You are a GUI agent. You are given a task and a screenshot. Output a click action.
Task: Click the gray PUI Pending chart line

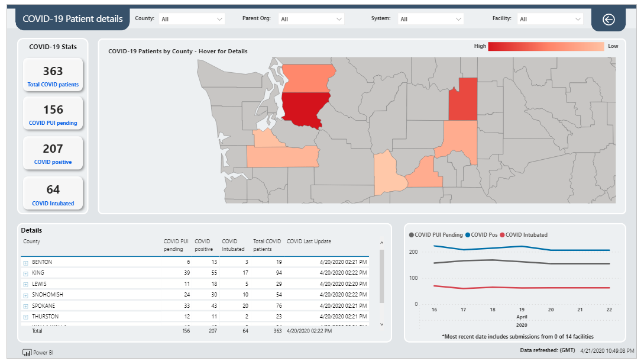coord(522,262)
